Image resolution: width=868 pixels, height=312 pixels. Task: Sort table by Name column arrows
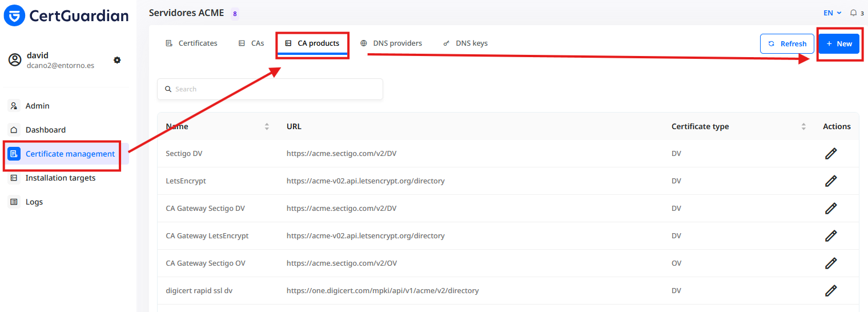coord(267,126)
